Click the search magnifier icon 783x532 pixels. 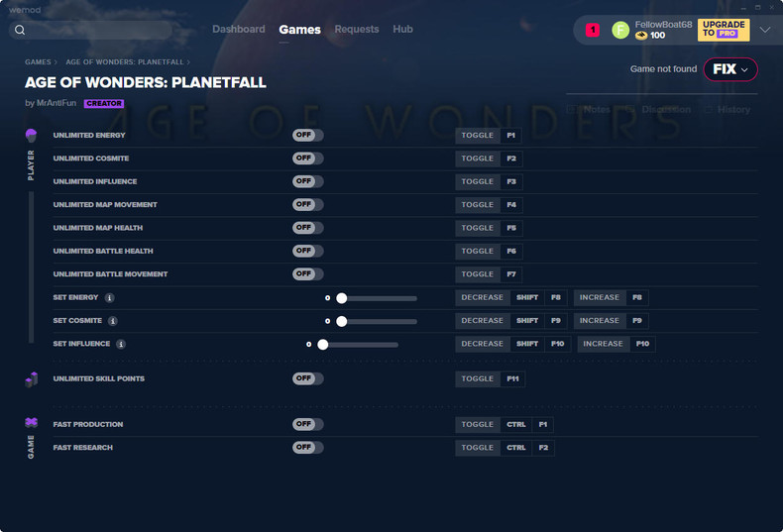tap(20, 30)
